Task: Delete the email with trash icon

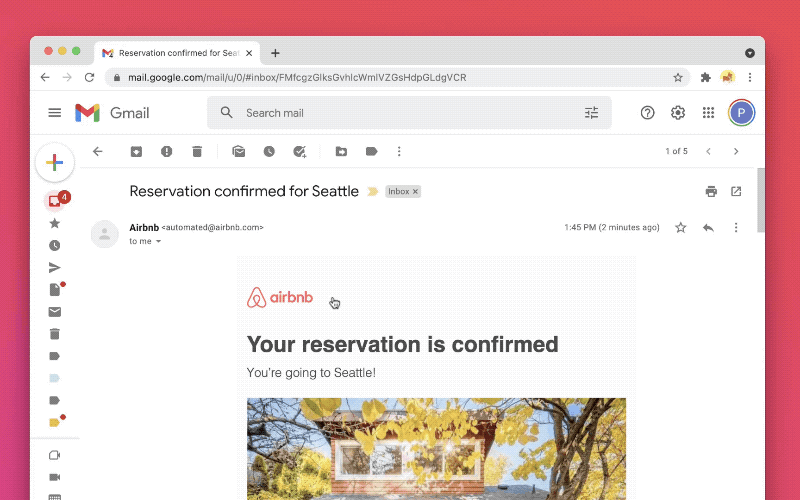Action: click(197, 152)
